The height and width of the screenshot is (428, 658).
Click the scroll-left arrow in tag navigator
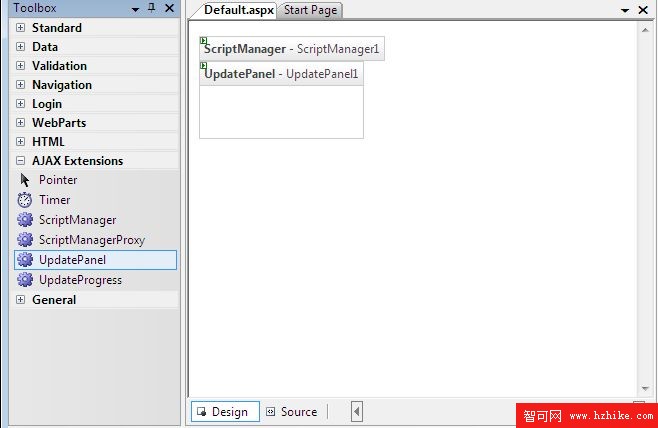[357, 412]
